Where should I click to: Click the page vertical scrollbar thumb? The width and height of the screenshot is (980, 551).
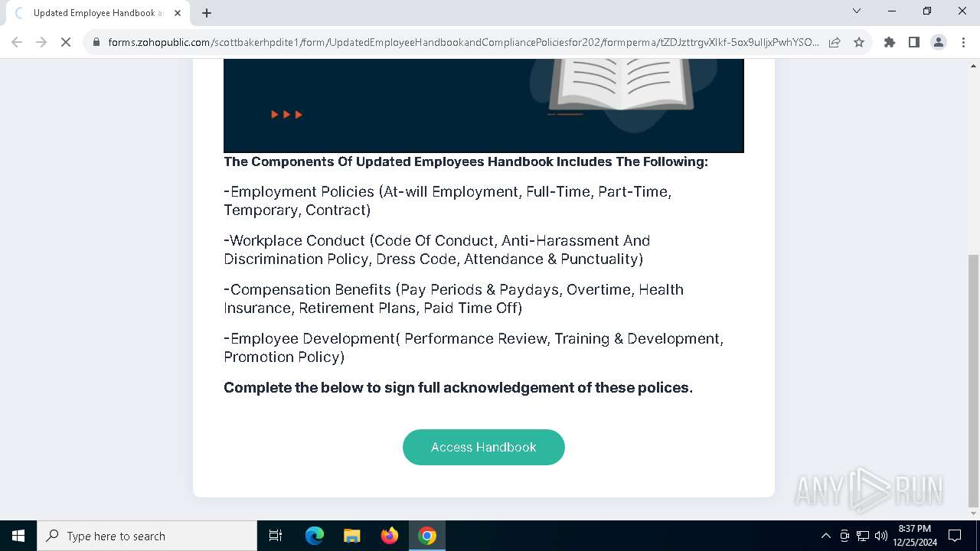(x=973, y=380)
